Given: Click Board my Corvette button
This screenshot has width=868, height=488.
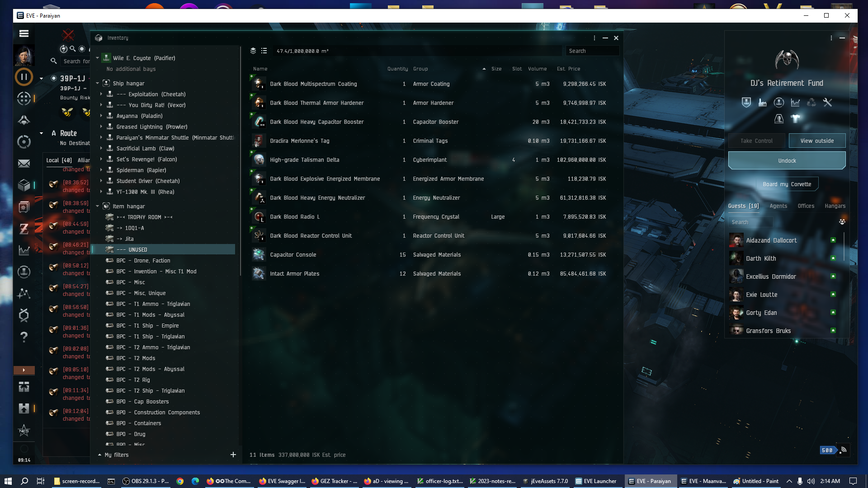Looking at the screenshot, I should point(787,184).
